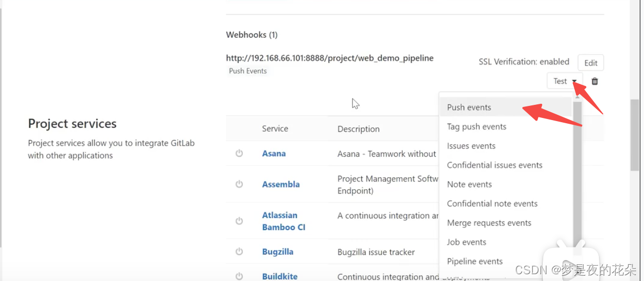
Task: Select Confidential issues events option
Action: coord(505,165)
